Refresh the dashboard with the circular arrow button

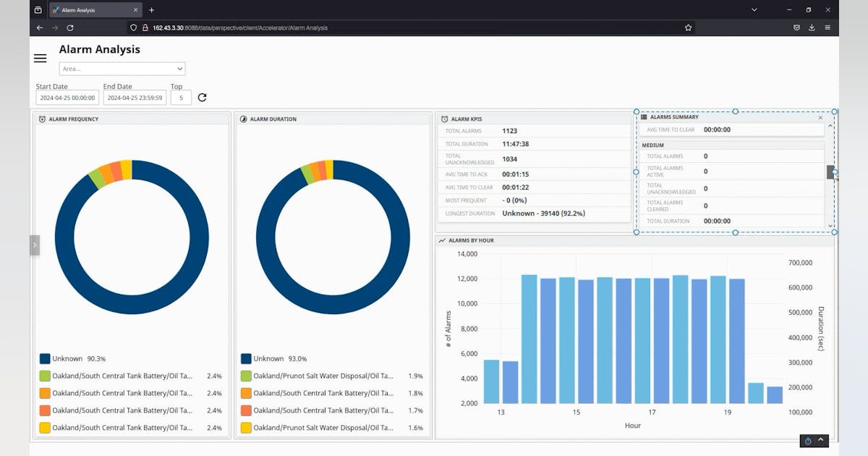(202, 97)
